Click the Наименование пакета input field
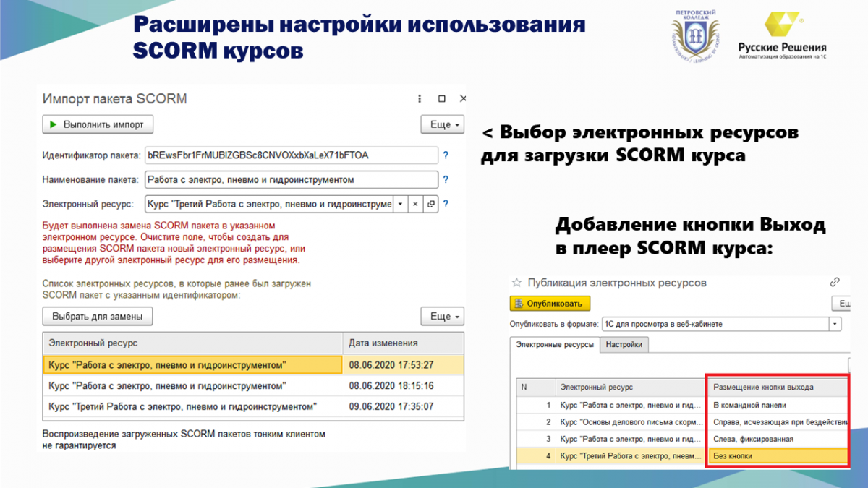The image size is (868, 488). pyautogui.click(x=292, y=179)
